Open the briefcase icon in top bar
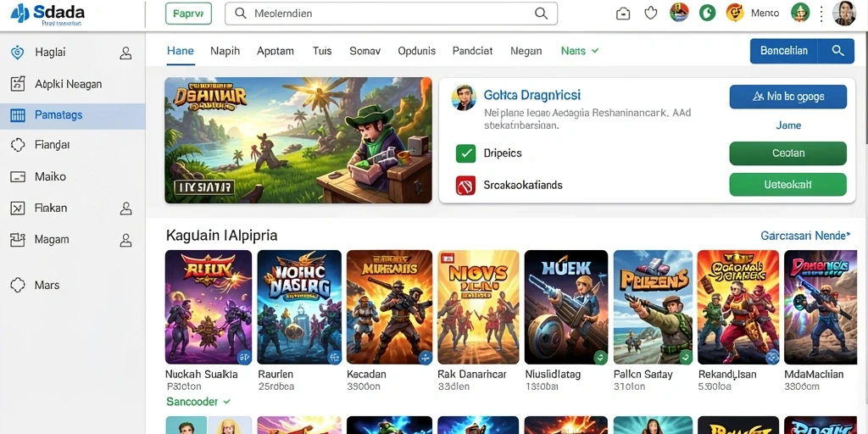 pos(623,14)
